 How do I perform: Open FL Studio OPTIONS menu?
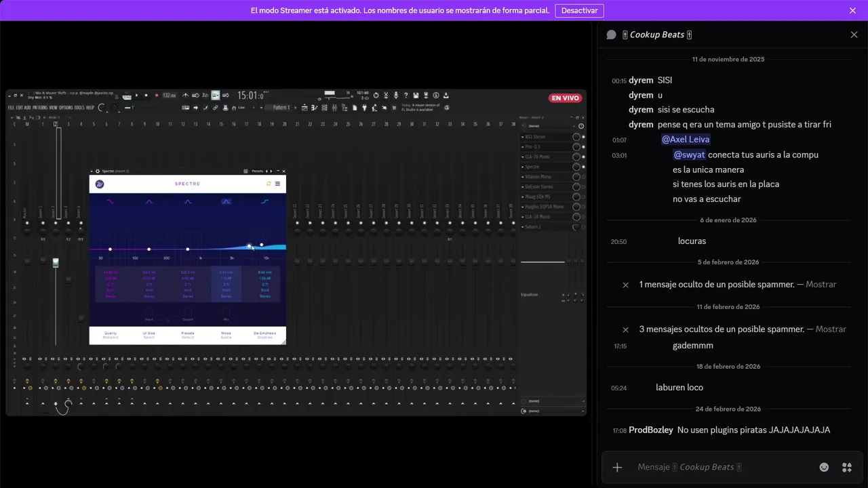pos(66,107)
